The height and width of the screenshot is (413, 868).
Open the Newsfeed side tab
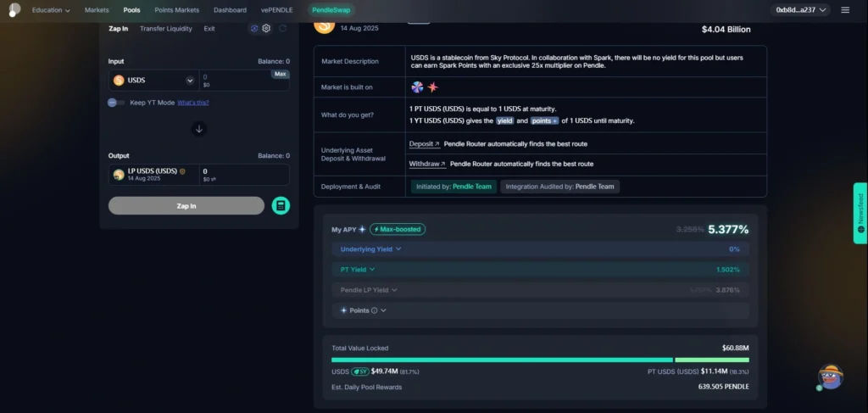(860, 213)
